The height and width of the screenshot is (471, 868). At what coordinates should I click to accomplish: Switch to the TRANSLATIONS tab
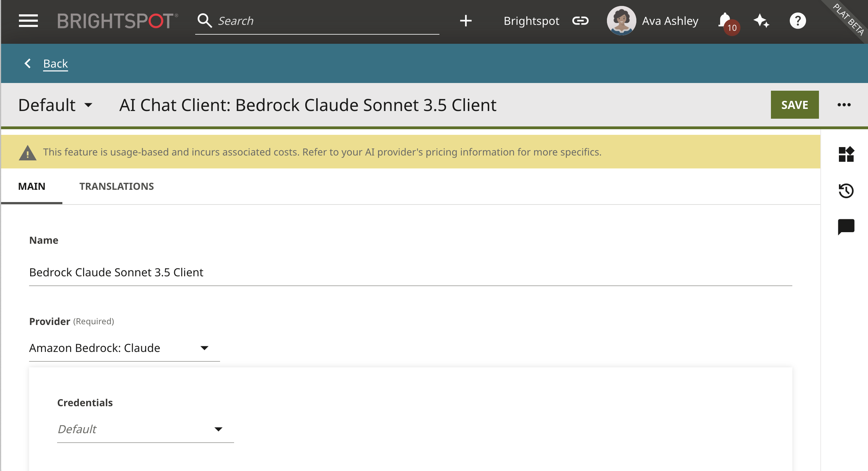(116, 186)
